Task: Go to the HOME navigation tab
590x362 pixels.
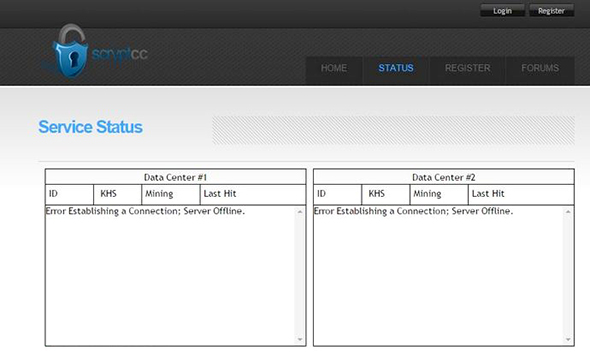Action: (x=334, y=68)
